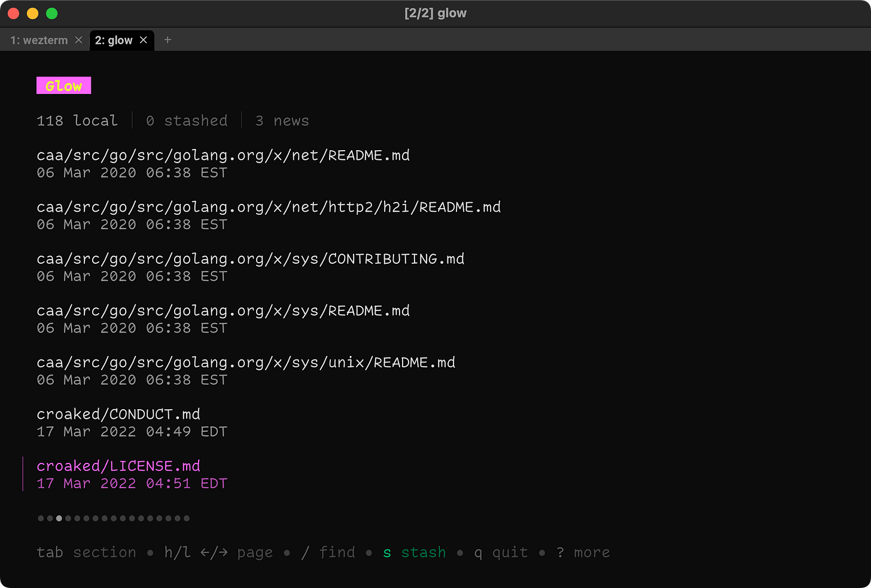Click the active third pagination dot
The height and width of the screenshot is (588, 871).
pos(59,518)
